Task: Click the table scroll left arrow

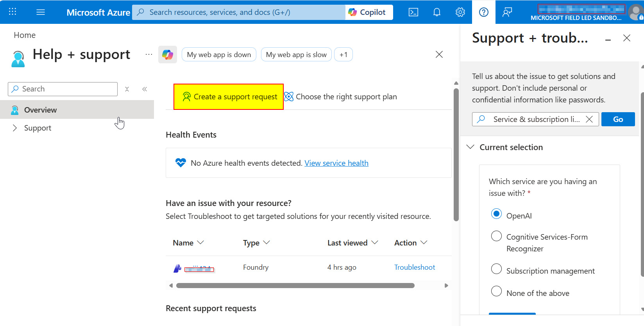Action: pos(171,286)
